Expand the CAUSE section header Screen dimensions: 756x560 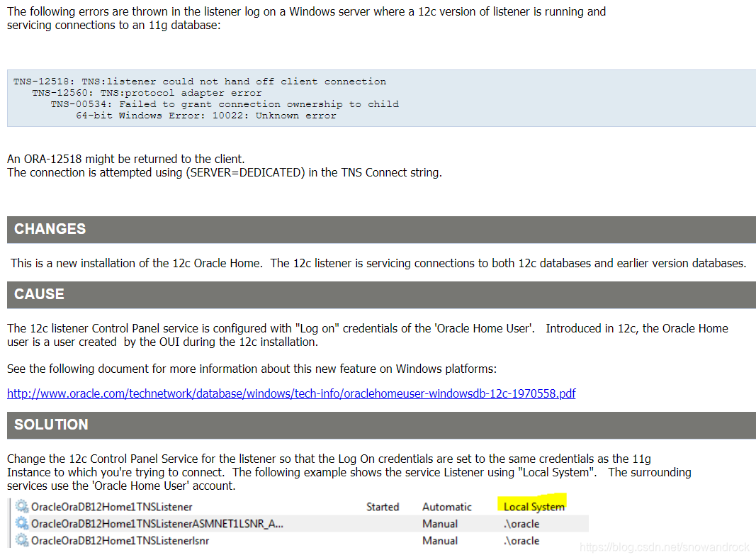pyautogui.click(x=39, y=294)
